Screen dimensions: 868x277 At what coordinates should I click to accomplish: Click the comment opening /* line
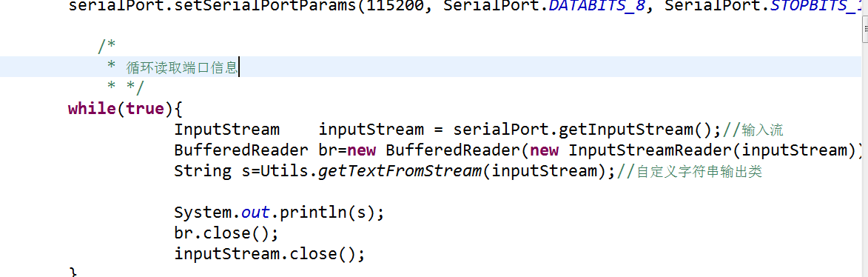pyautogui.click(x=107, y=46)
